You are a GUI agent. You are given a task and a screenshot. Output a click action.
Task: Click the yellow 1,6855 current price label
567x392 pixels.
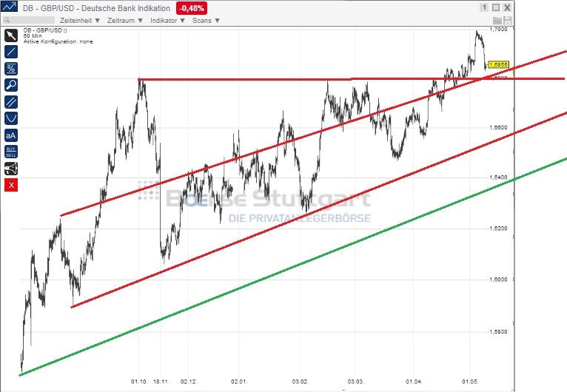(498, 64)
